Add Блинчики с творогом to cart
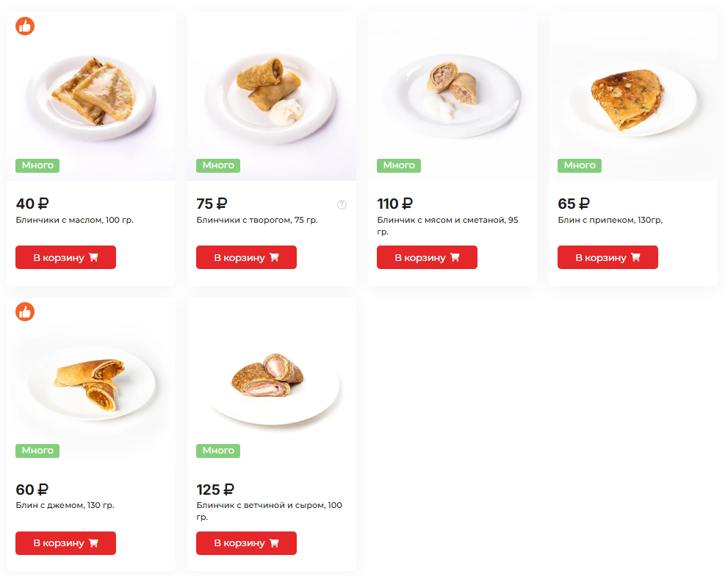 click(246, 257)
